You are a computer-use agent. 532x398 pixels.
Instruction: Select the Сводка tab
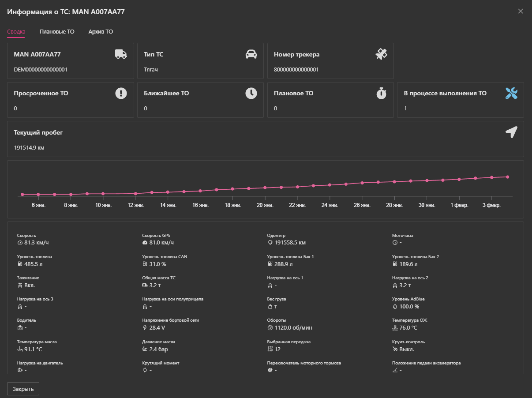pos(16,32)
